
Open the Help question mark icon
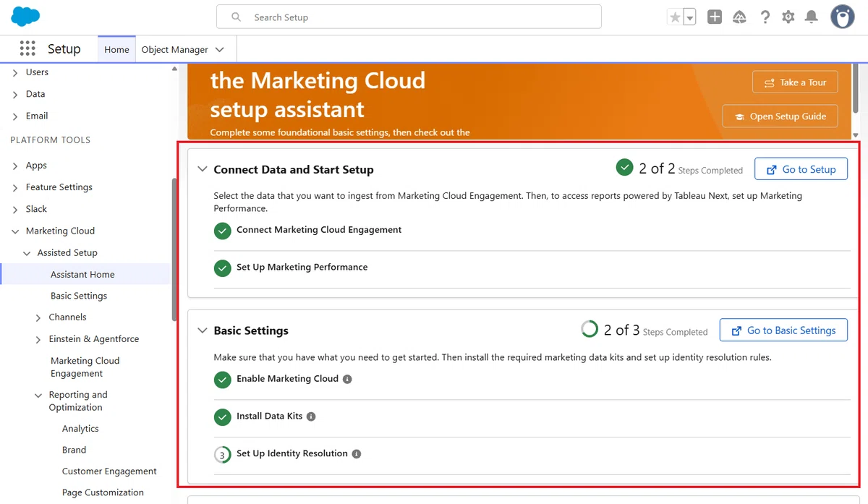coord(765,17)
